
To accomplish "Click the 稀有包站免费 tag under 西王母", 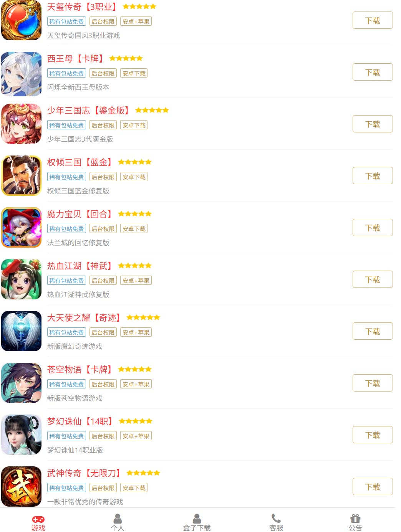I will [x=66, y=73].
